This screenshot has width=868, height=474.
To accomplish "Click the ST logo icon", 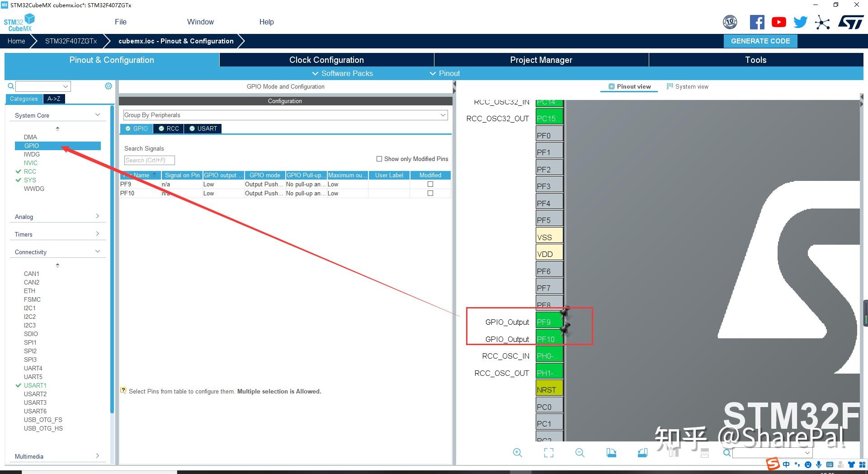I will point(851,22).
